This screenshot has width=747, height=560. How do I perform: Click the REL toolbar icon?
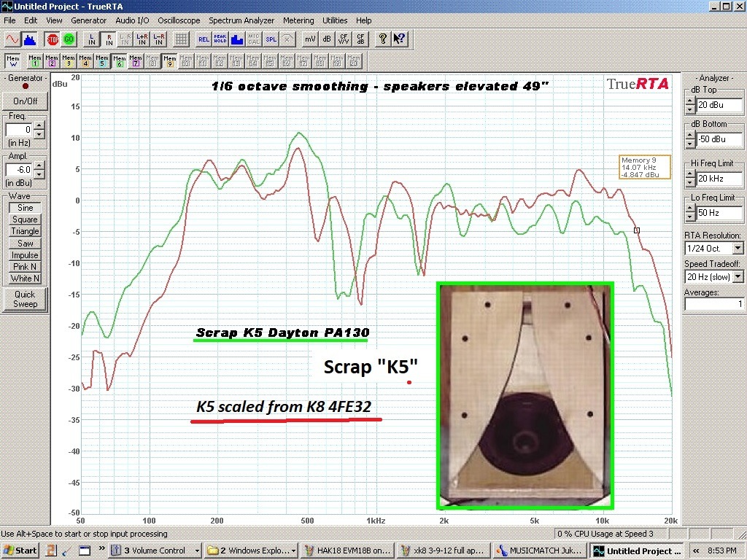coord(204,39)
